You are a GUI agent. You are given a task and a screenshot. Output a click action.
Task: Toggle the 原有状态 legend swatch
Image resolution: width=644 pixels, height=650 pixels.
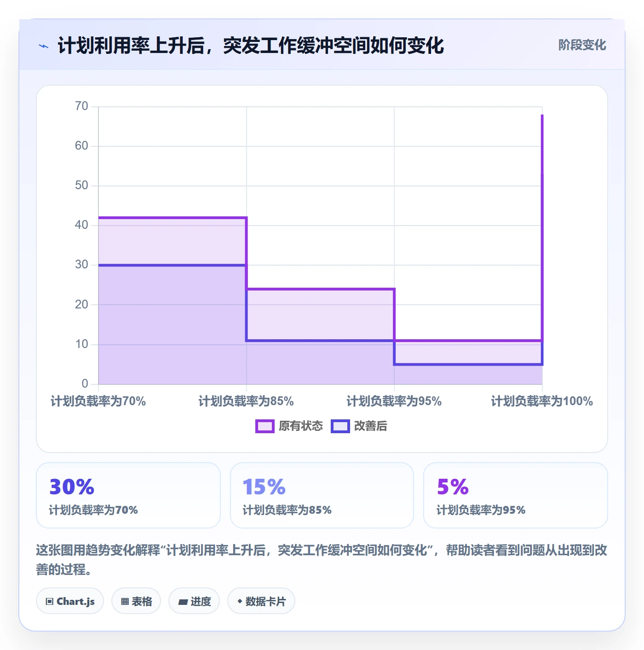(x=265, y=426)
